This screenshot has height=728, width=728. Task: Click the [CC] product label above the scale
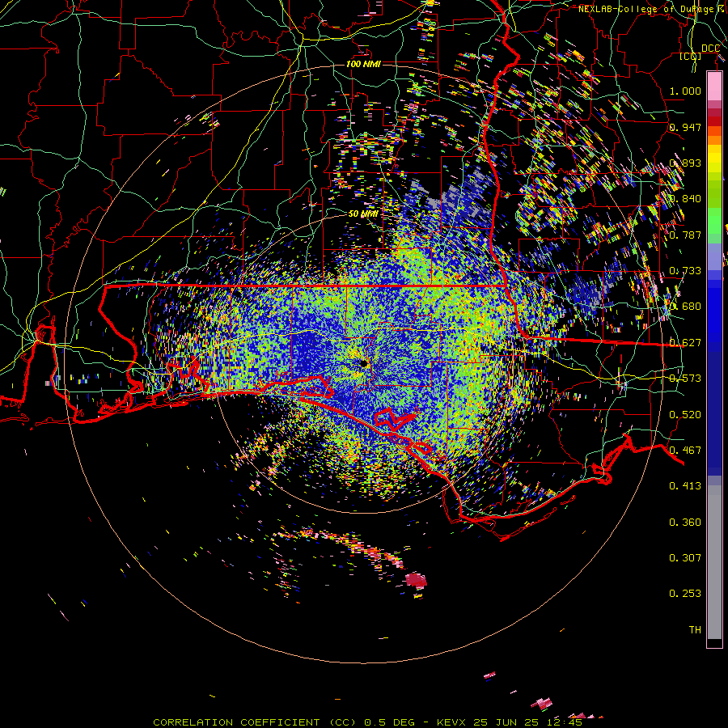[691, 56]
